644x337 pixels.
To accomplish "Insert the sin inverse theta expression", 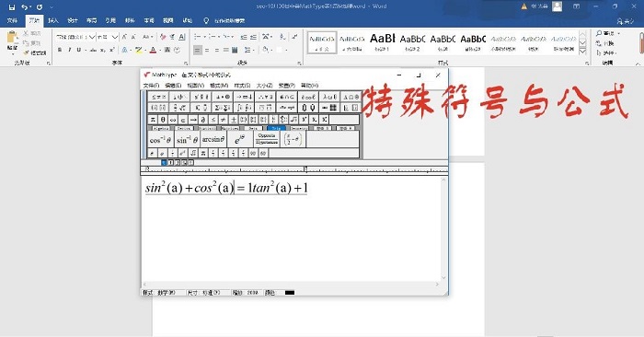I will click(188, 140).
